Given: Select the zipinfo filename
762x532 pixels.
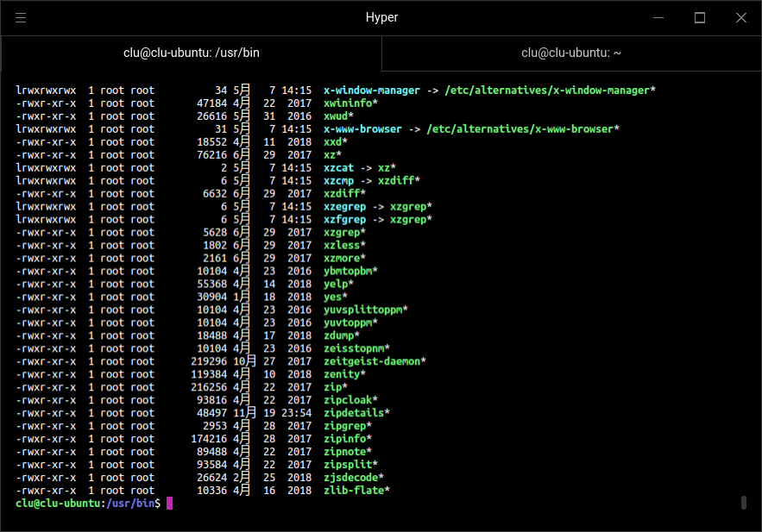Looking at the screenshot, I should (x=345, y=439).
